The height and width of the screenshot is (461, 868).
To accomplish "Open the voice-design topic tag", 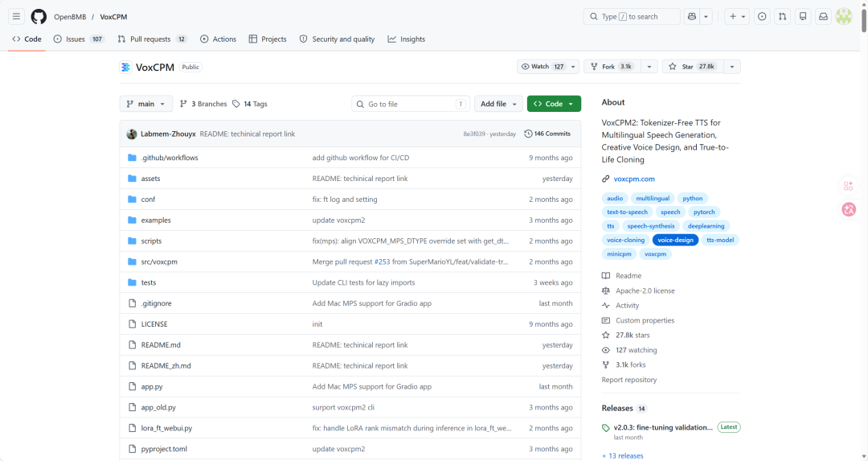I will [675, 240].
